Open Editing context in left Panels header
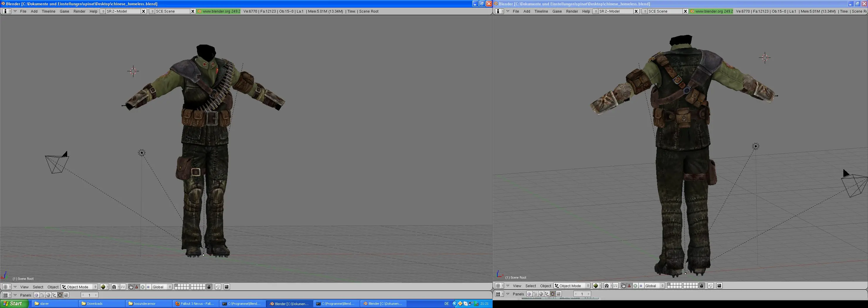Viewport: 868px width, 308px height. pyautogui.click(x=60, y=295)
